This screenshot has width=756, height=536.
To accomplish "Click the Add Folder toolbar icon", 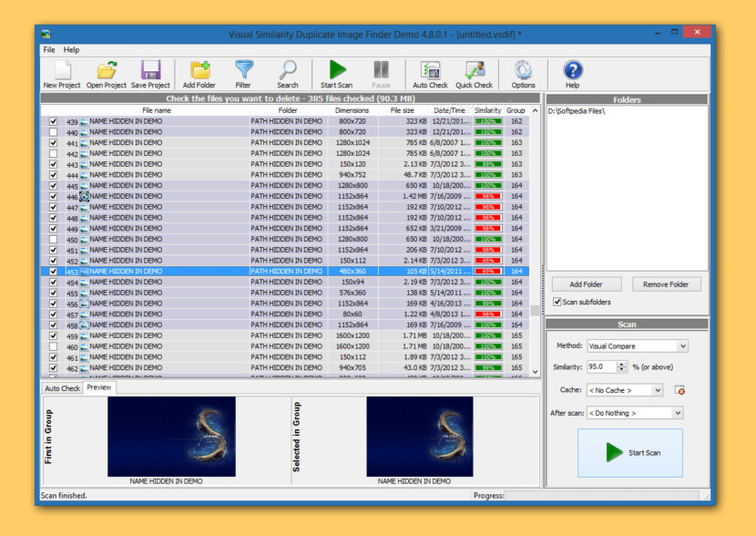I will point(199,73).
